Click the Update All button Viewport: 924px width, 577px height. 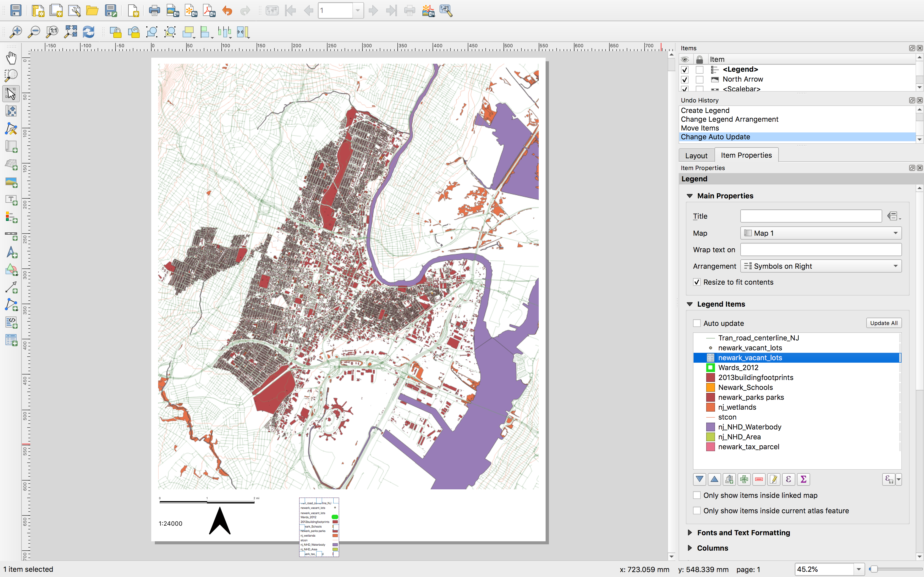pos(883,323)
